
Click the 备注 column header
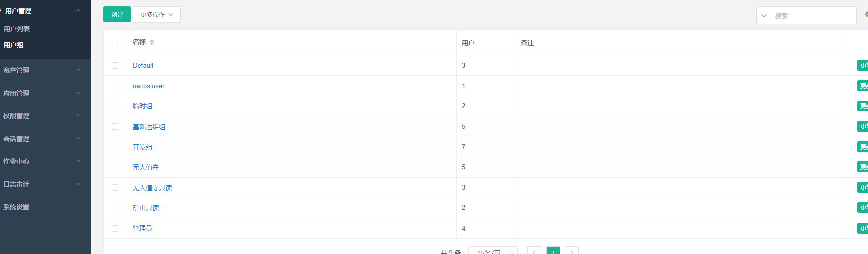[x=527, y=43]
